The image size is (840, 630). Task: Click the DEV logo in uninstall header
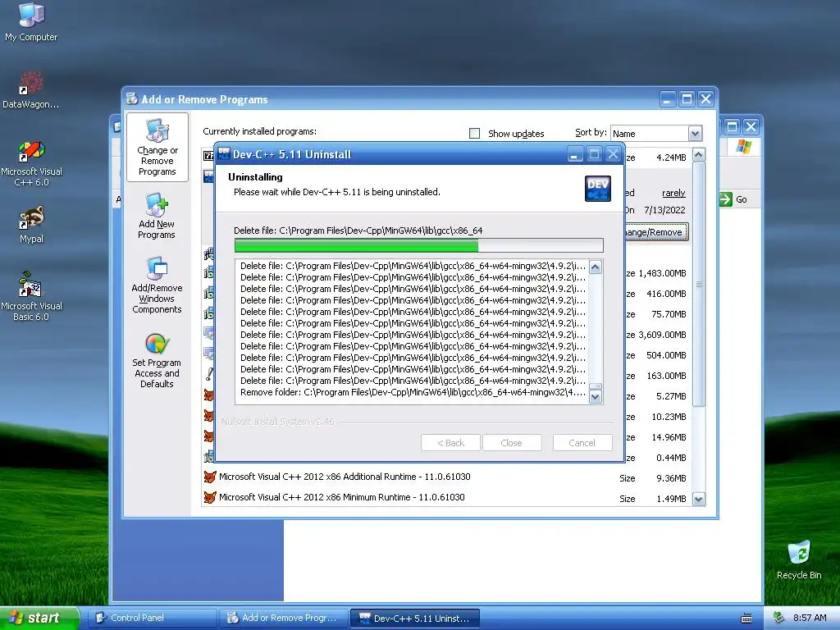pyautogui.click(x=598, y=189)
